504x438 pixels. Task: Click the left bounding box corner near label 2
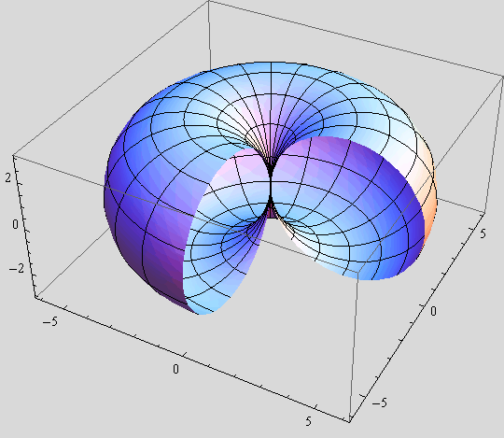pos(13,156)
